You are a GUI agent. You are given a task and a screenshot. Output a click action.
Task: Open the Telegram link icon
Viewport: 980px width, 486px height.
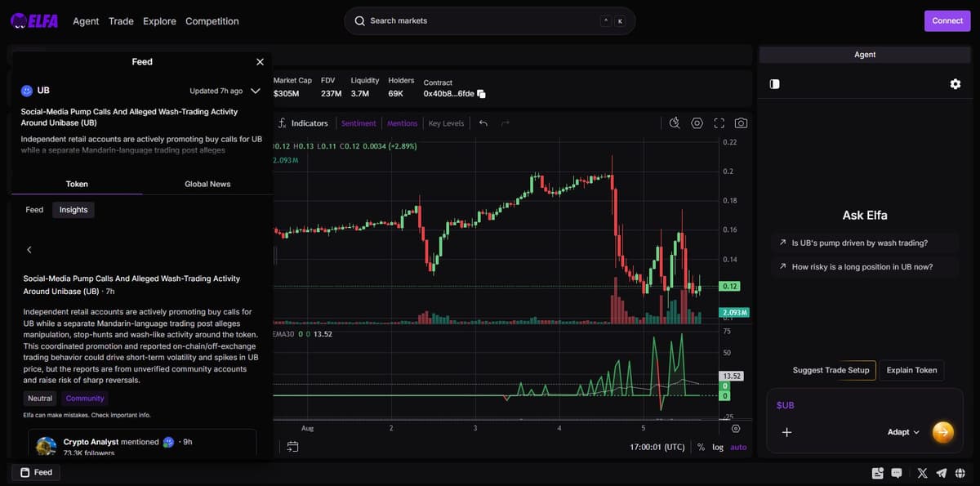coord(942,473)
